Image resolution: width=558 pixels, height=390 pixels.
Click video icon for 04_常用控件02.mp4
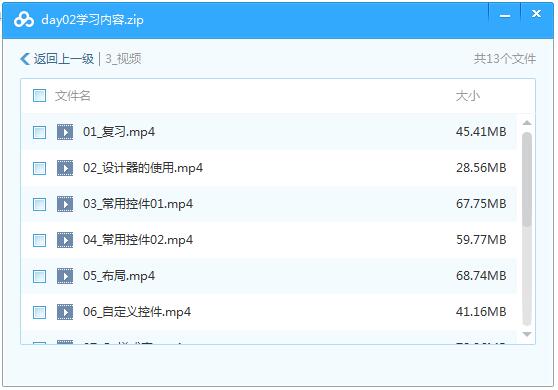pos(65,240)
